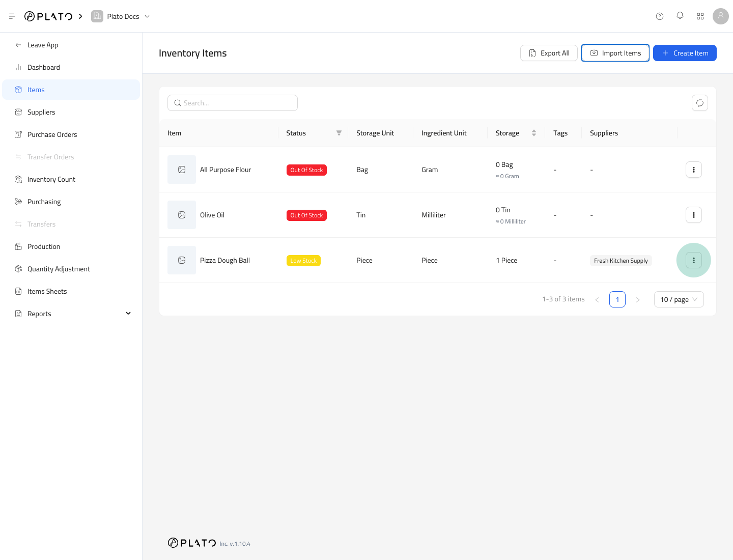Screen dimensions: 733x560
Task: Click the Transfers sidebar entry
Action: [71, 224]
